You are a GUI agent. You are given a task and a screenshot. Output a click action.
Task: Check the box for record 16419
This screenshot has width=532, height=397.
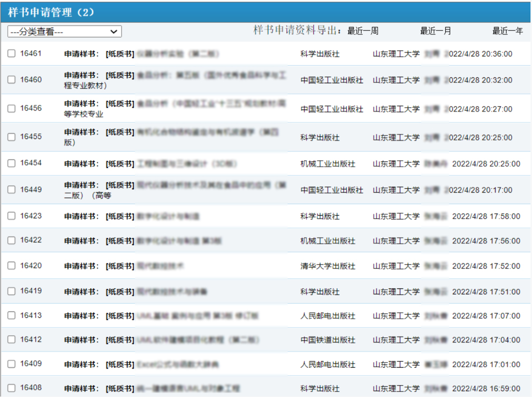click(11, 291)
